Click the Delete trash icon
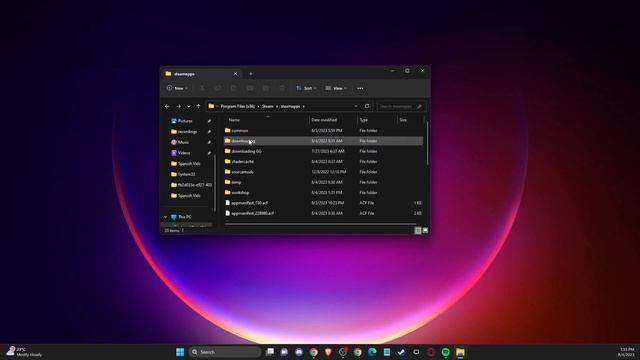This screenshot has height=360, width=640. [x=282, y=88]
